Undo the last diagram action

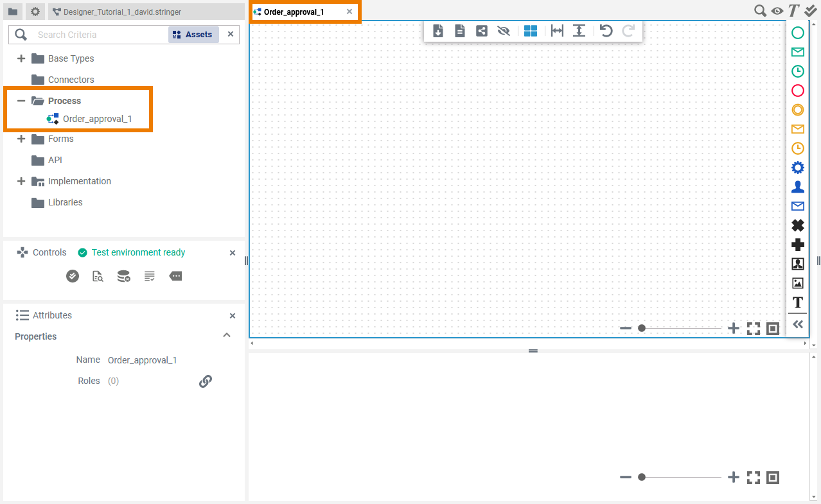(606, 31)
